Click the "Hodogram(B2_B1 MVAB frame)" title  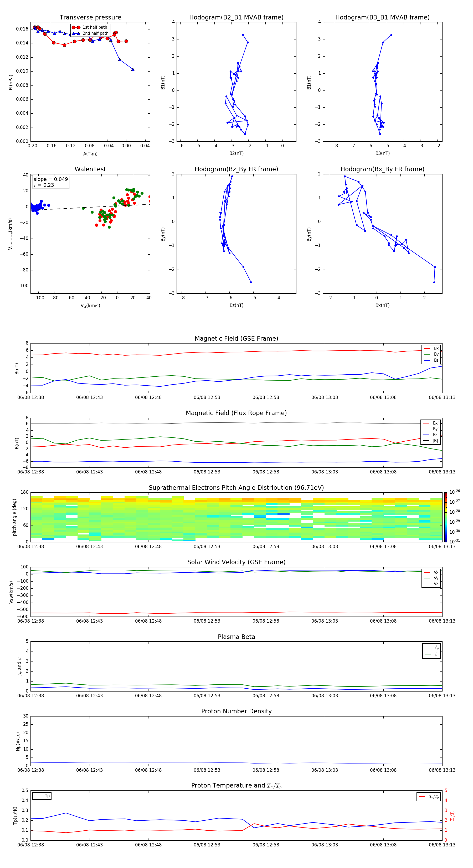point(236,18)
